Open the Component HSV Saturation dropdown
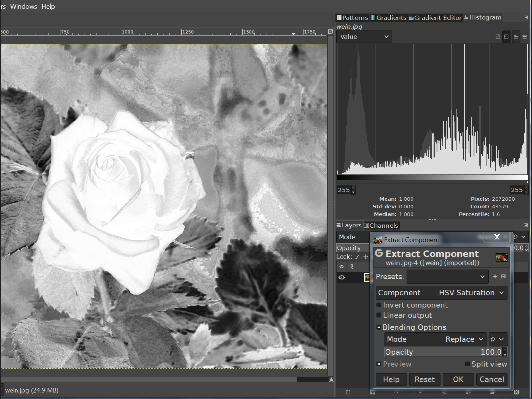The width and height of the screenshot is (532, 399). click(441, 293)
